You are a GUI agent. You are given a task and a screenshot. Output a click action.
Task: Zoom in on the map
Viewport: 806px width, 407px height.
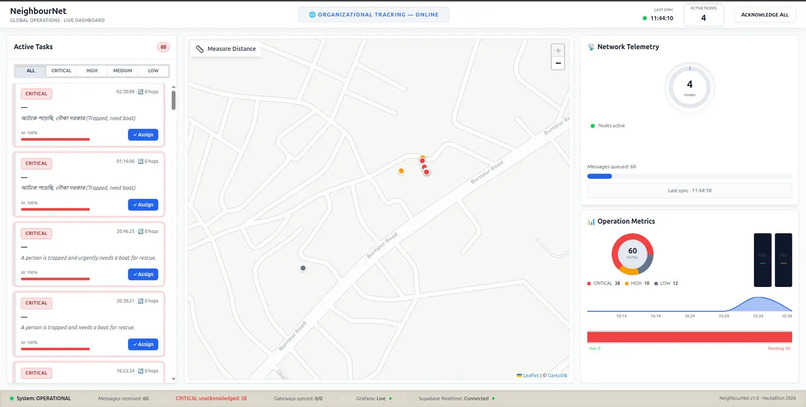(558, 50)
